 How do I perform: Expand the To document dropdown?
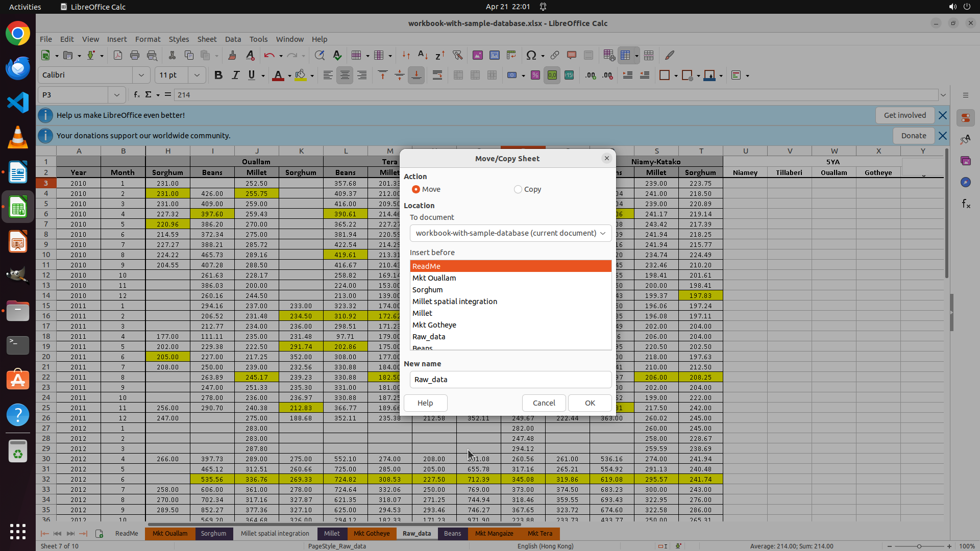(x=510, y=233)
